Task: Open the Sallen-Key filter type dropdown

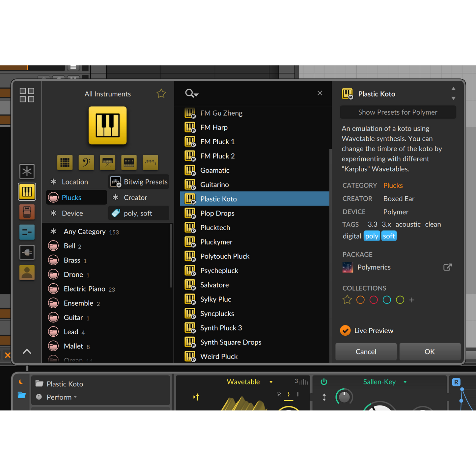Action: point(406,382)
